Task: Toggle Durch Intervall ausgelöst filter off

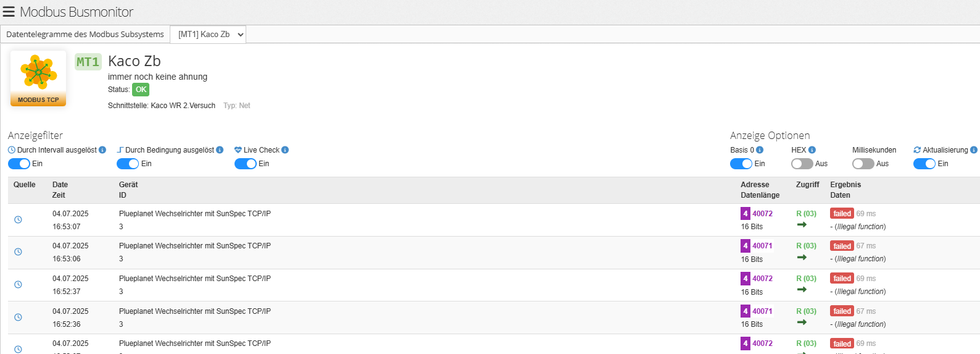Action: click(x=19, y=164)
